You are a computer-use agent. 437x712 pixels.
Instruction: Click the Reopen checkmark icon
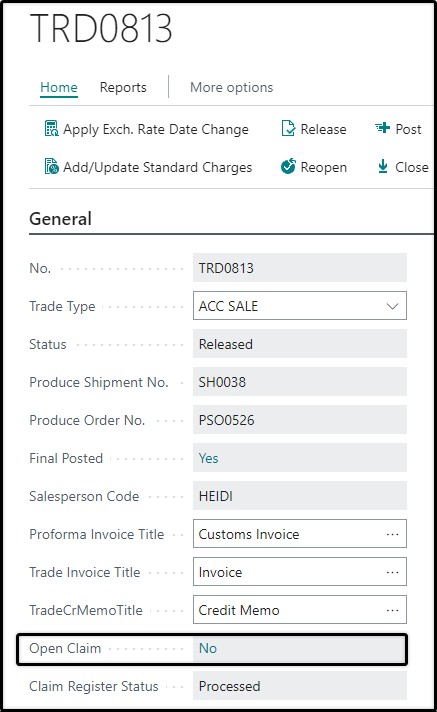pyautogui.click(x=288, y=167)
